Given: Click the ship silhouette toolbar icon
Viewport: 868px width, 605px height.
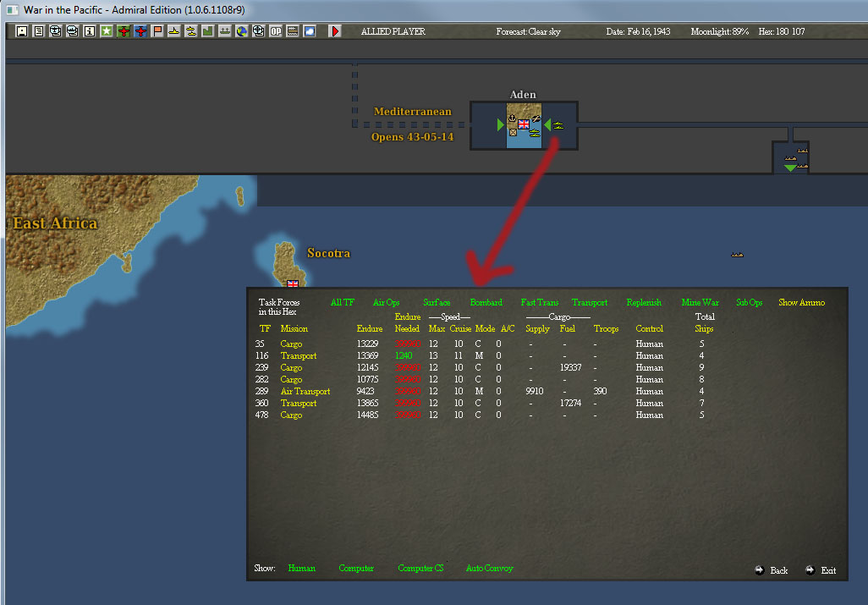Looking at the screenshot, I should coord(225,31).
